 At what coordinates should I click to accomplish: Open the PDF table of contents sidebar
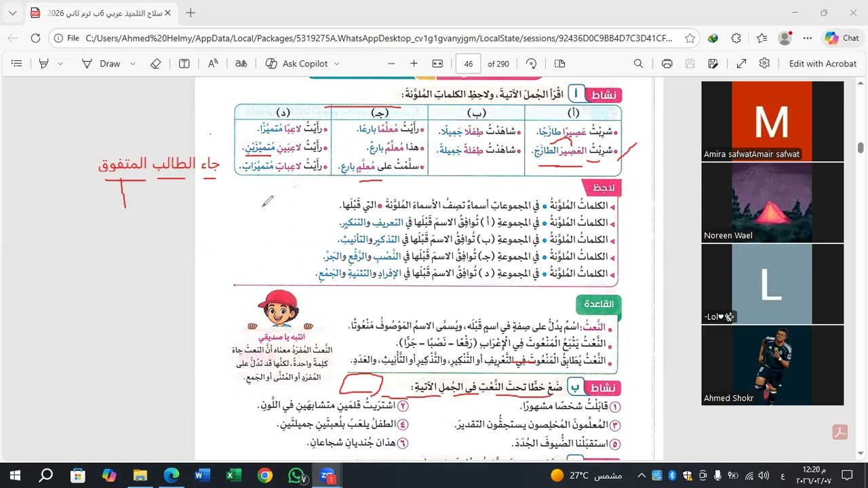pos(17,64)
